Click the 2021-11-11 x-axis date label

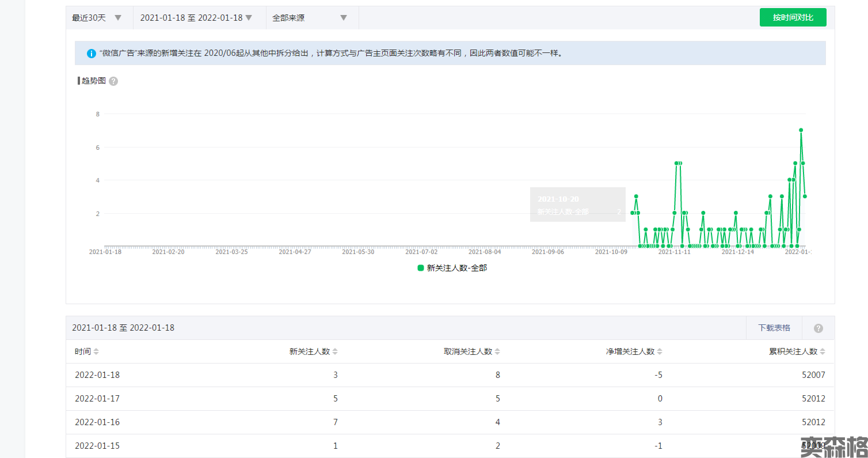point(674,252)
